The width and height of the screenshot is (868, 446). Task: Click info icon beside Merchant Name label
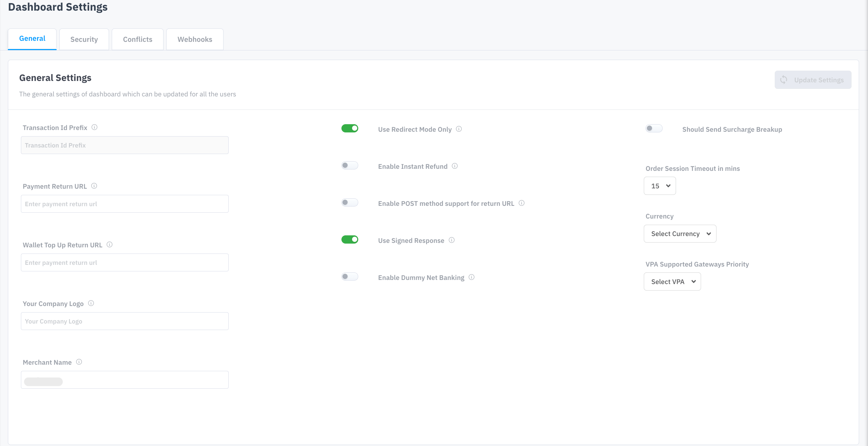(x=79, y=362)
